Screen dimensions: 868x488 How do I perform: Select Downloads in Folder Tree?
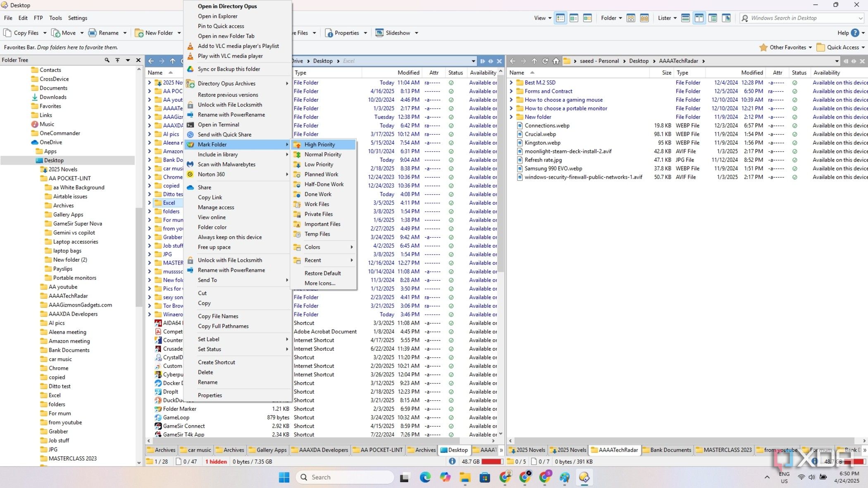point(53,97)
